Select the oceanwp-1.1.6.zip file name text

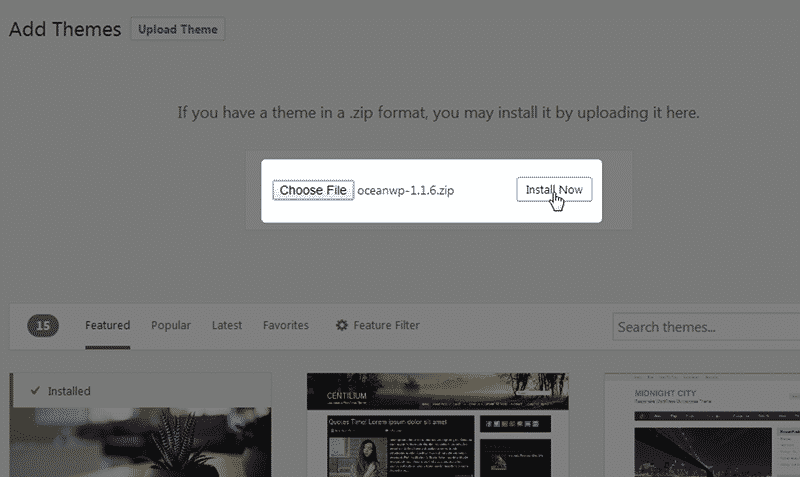coord(406,190)
